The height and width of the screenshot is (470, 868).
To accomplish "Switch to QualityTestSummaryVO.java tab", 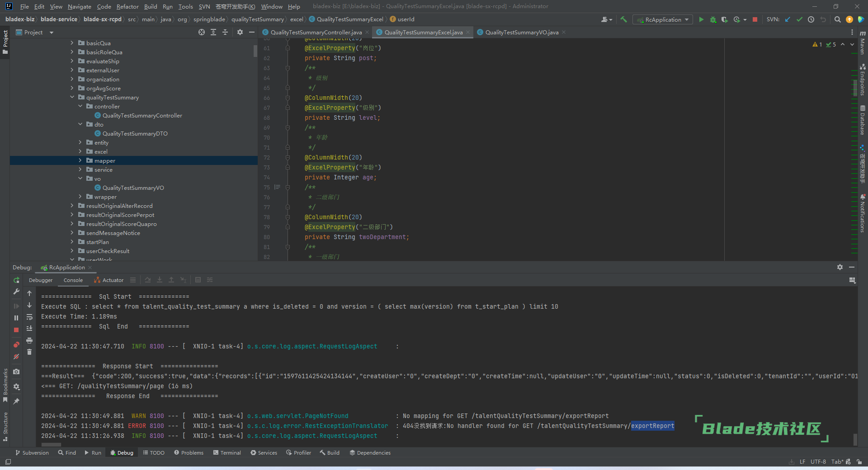I will point(522,32).
